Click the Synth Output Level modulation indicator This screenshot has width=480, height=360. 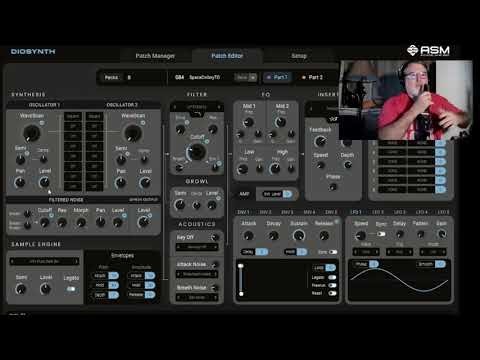[x=150, y=216]
